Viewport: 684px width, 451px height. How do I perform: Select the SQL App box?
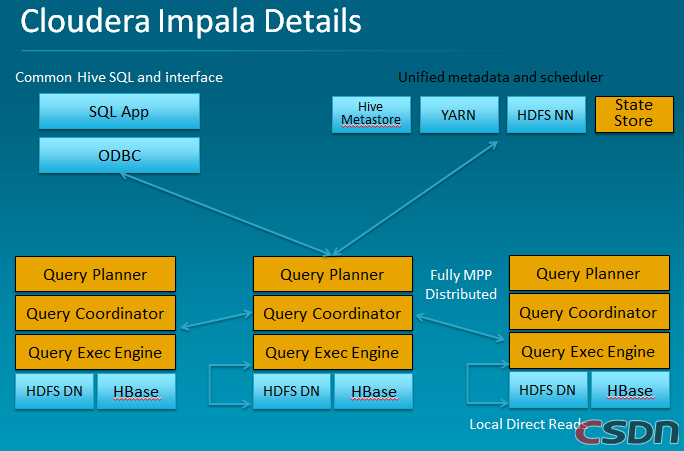point(119,111)
